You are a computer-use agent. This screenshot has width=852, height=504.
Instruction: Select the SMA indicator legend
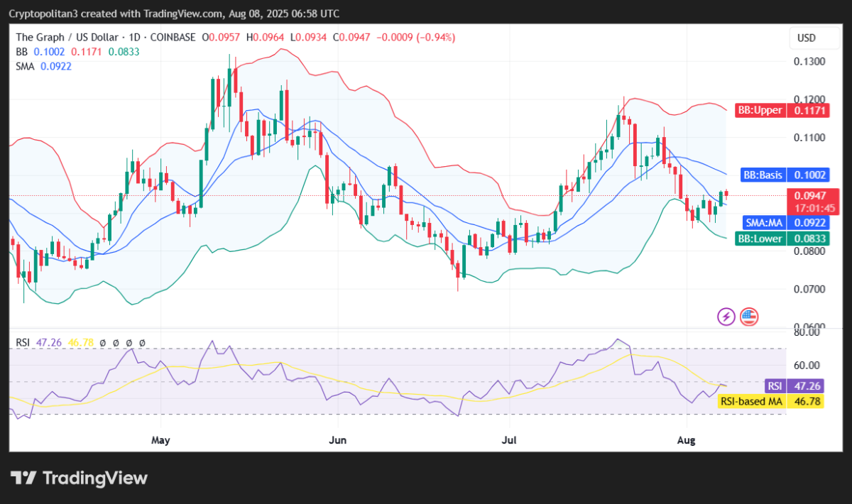26,66
